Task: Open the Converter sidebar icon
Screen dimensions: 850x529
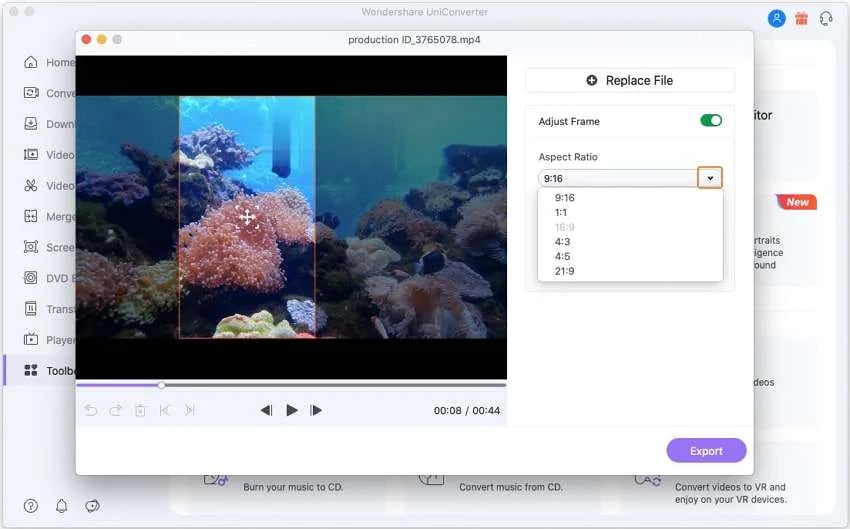Action: (x=31, y=93)
